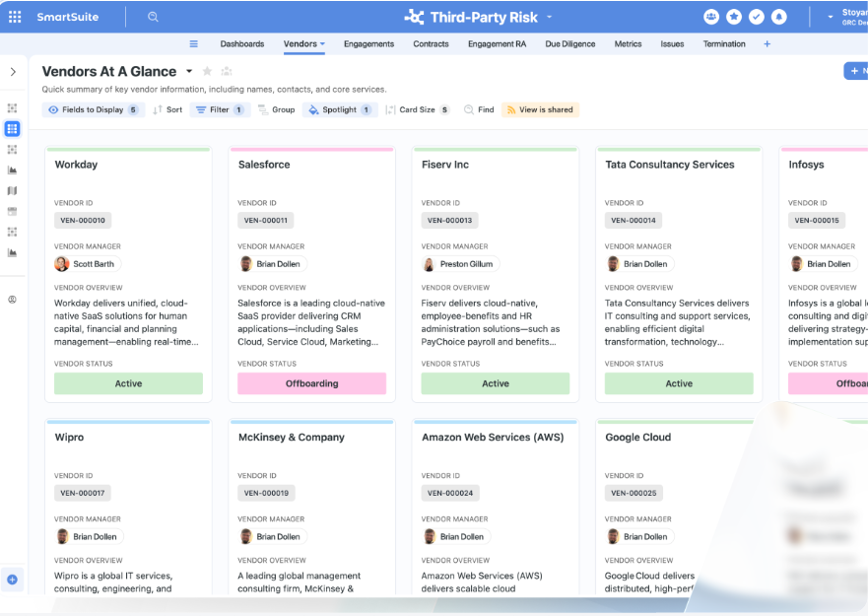Image resolution: width=868 pixels, height=616 pixels.
Task: Open the Google Cloud vendor card title
Action: pyautogui.click(x=637, y=437)
